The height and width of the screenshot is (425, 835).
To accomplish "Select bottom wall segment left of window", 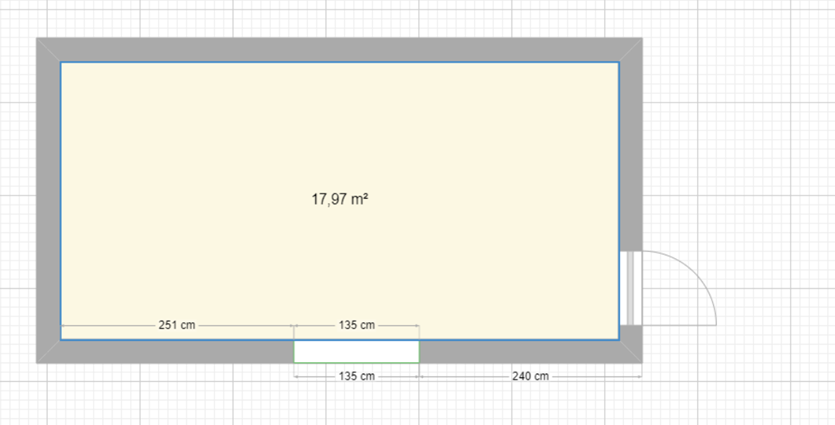I will click(170, 351).
